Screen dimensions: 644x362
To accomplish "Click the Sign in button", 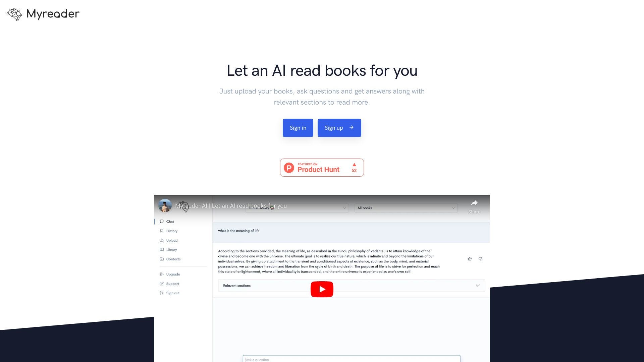I will (298, 128).
